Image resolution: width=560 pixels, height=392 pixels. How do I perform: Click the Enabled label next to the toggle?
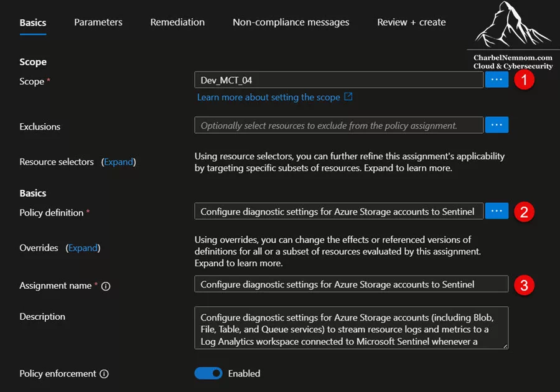tap(245, 373)
